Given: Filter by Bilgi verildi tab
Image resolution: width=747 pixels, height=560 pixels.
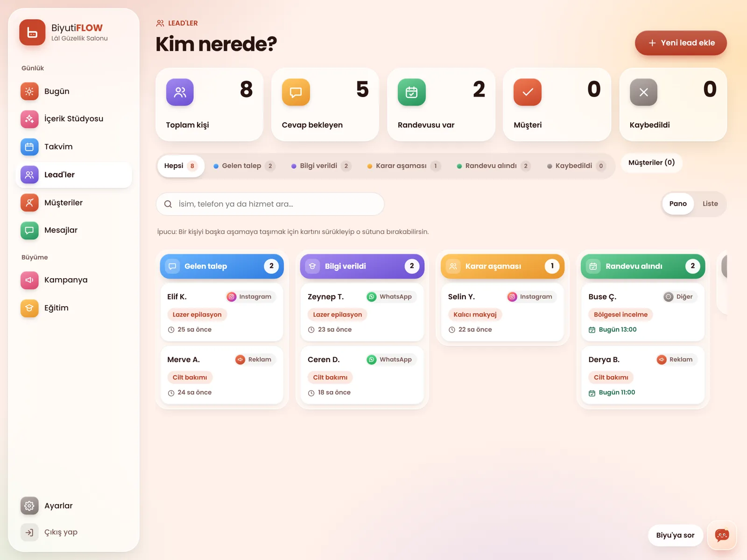Looking at the screenshot, I should click(321, 166).
